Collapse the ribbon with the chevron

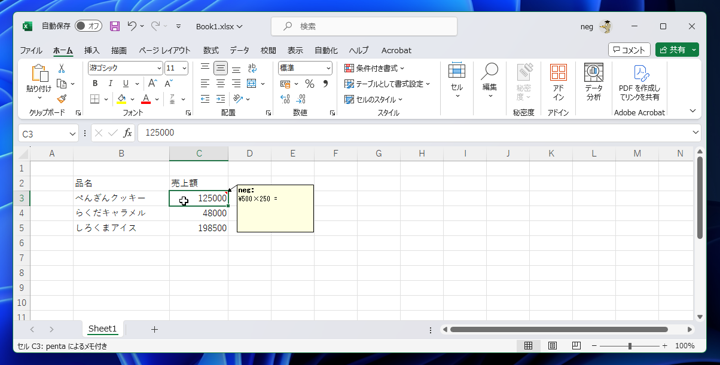[x=692, y=111]
